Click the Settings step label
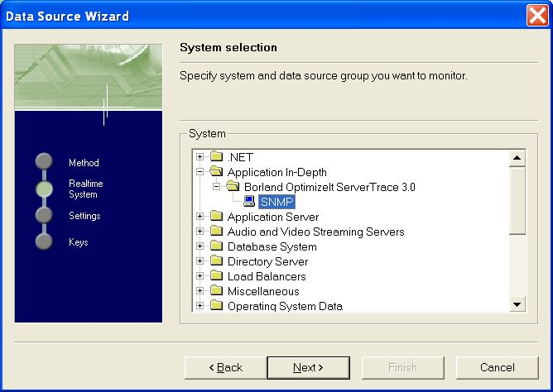 (x=84, y=216)
